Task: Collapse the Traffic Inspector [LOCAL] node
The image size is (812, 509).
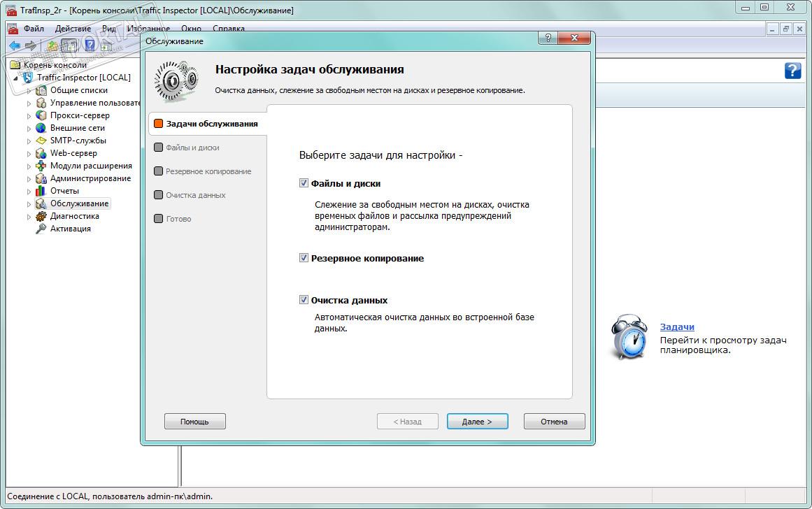Action: point(15,78)
